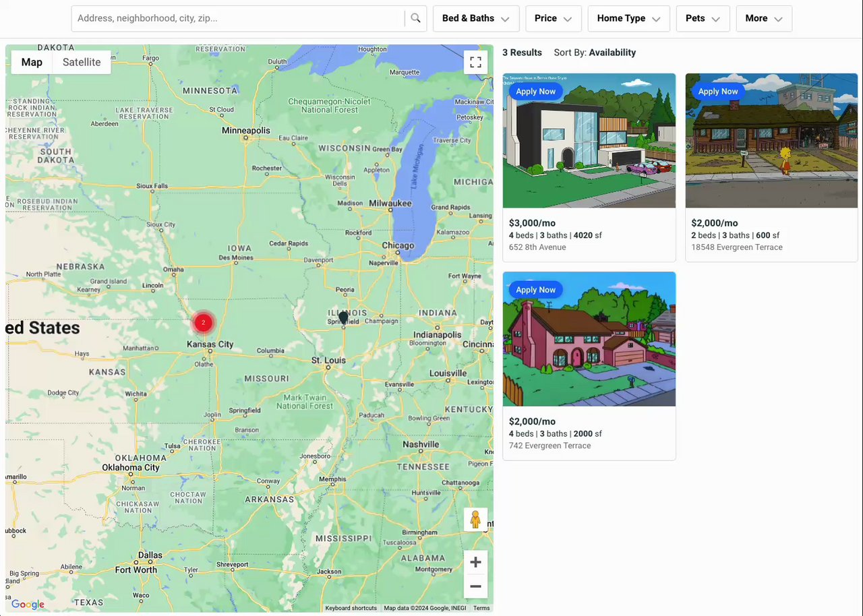863x616 pixels.
Task: Click the Chicago label on the map
Action: click(398, 245)
